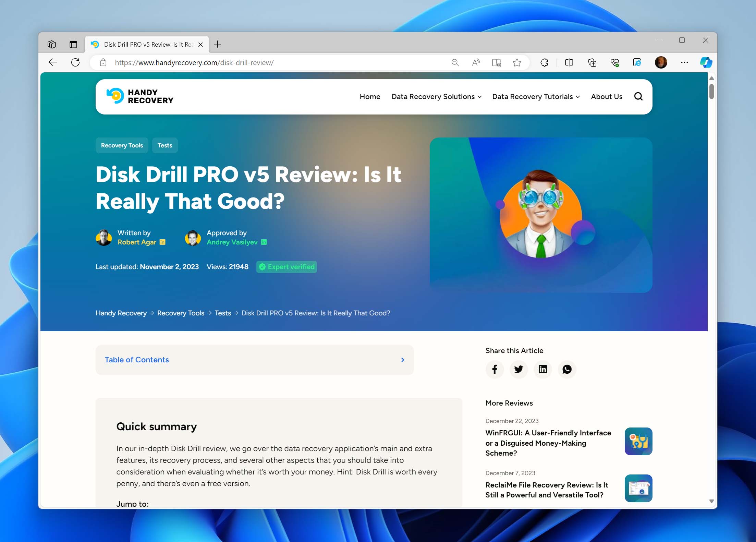View site information lock icon

pos(103,62)
